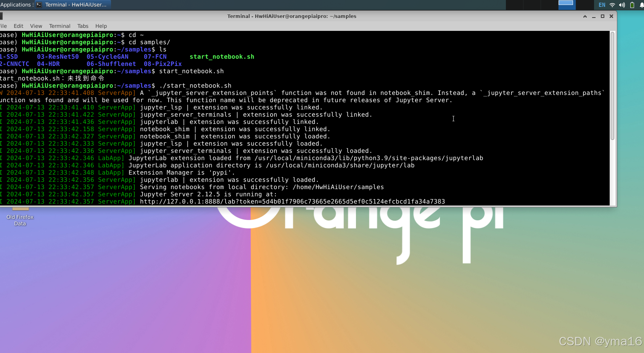Click the '/usr/local/miniconda3/share/jupyter/lab' path
The image size is (644, 353).
340,165
